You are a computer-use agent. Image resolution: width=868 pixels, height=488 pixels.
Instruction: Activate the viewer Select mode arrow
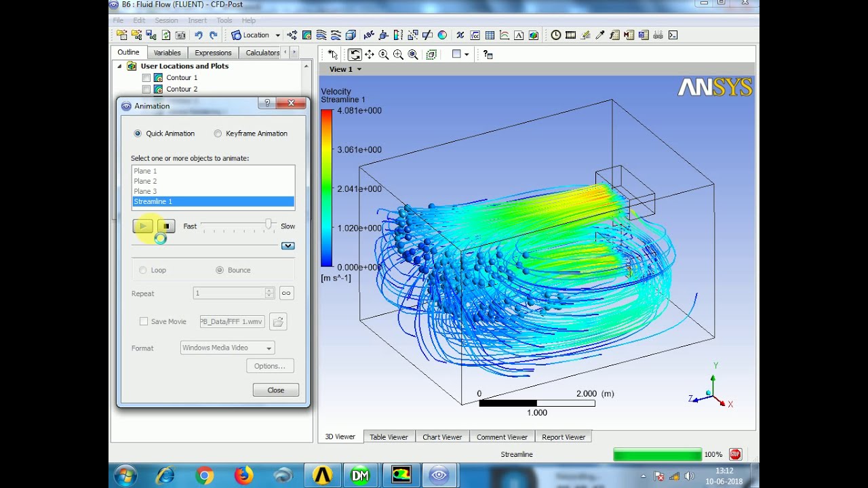332,54
